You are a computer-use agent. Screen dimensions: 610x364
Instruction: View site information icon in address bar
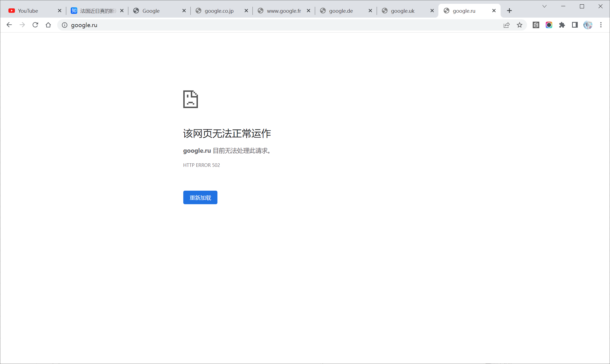(65, 25)
